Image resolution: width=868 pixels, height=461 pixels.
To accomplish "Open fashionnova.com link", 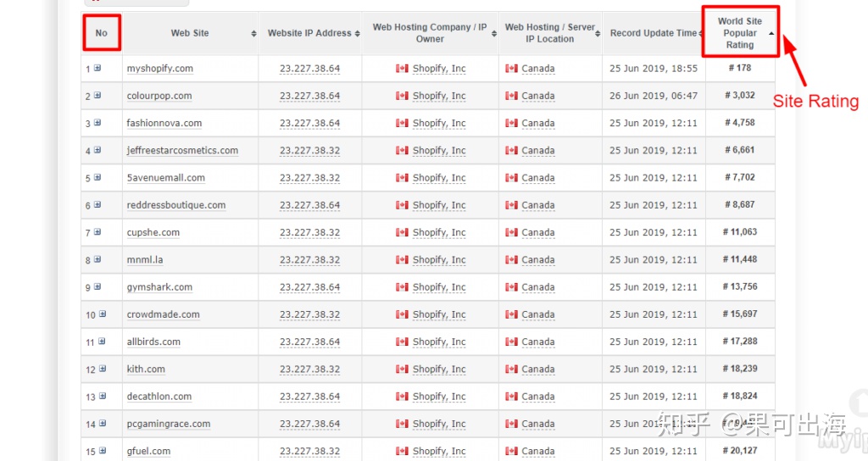I will [x=164, y=123].
